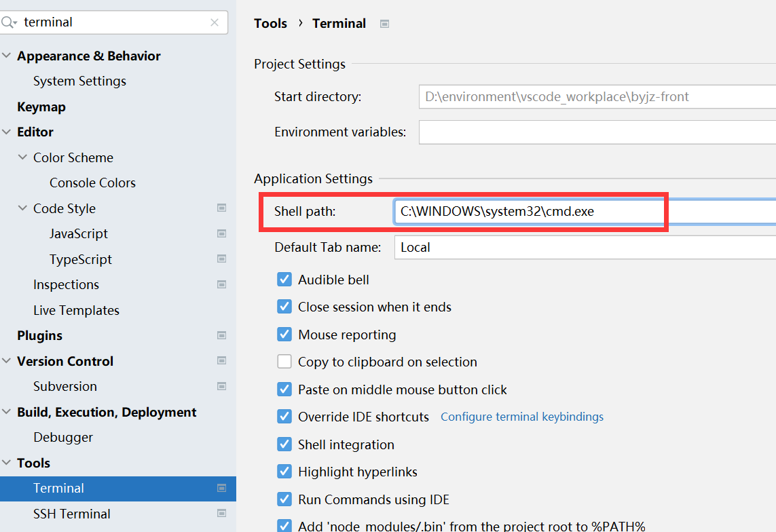
Task: Select Debugger in the tree
Action: pyautogui.click(x=63, y=438)
